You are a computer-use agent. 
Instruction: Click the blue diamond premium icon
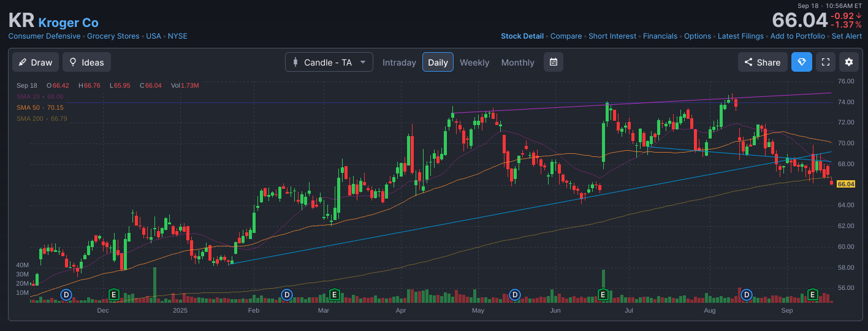tap(802, 62)
